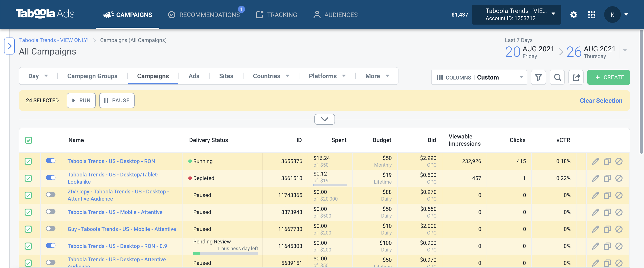Toggle off the US - Desktop - RON campaign switch
The height and width of the screenshot is (268, 644).
[51, 161]
